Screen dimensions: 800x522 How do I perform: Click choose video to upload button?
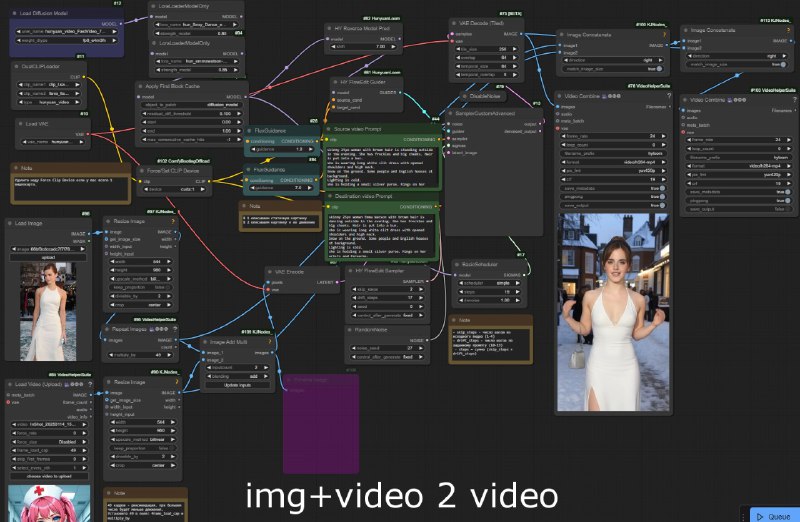point(49,476)
